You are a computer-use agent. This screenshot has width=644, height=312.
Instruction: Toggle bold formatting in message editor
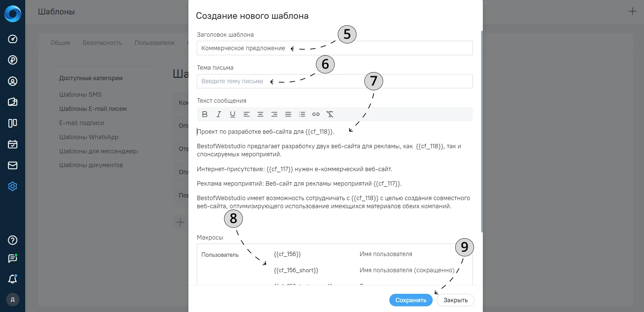205,114
